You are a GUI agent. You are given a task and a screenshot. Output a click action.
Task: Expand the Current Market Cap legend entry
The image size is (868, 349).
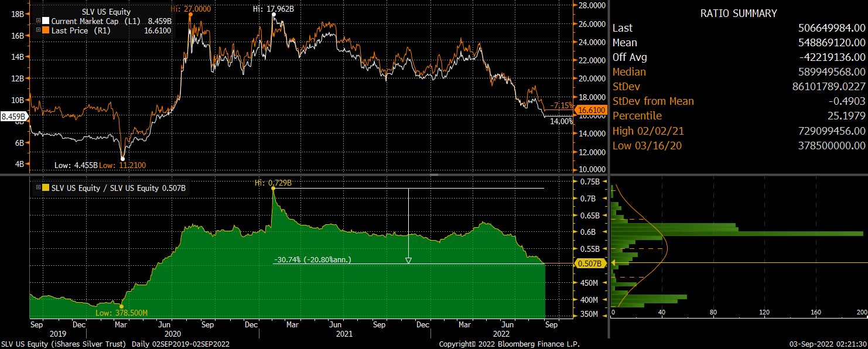[38, 20]
